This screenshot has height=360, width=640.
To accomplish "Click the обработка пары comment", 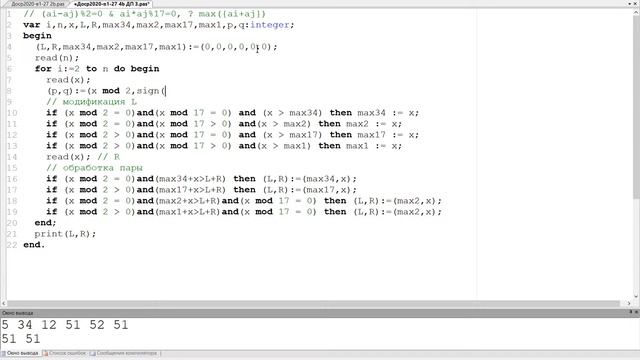I will point(94,168).
